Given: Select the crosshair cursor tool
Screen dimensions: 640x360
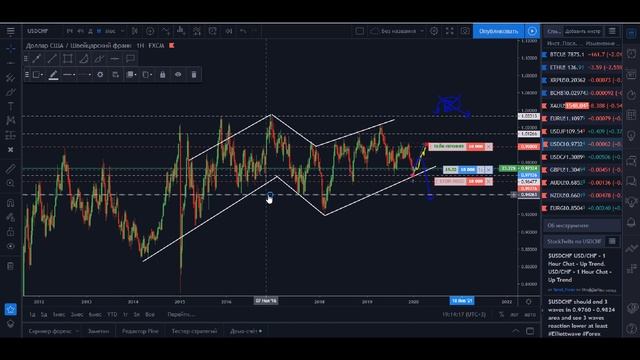Looking at the screenshot, I should pos(10,49).
